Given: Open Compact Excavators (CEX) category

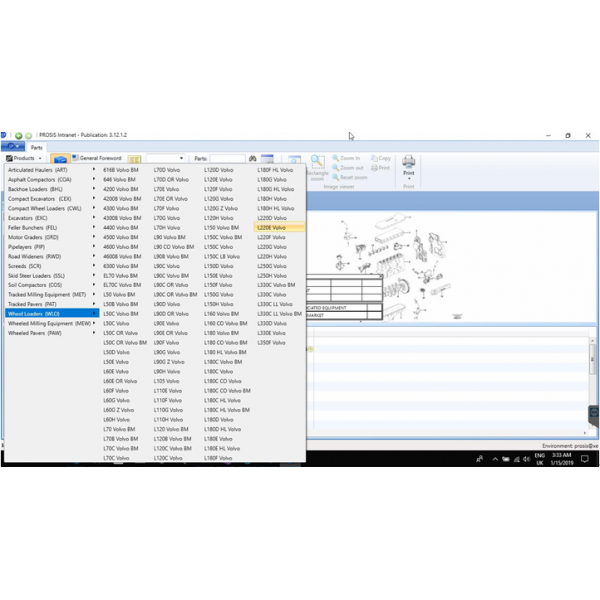Looking at the screenshot, I should [52, 199].
